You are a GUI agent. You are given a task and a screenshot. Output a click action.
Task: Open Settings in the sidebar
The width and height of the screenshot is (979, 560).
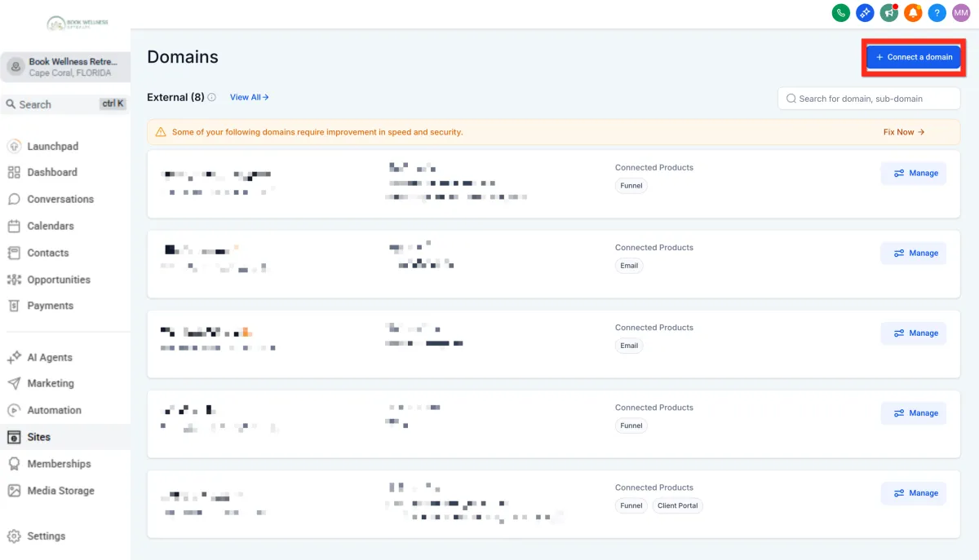coord(46,536)
